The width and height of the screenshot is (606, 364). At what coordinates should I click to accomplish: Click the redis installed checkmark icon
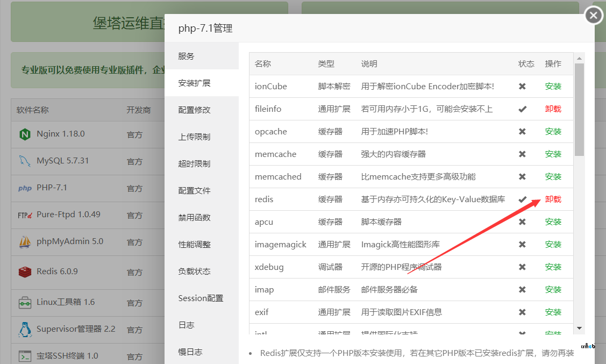(523, 199)
